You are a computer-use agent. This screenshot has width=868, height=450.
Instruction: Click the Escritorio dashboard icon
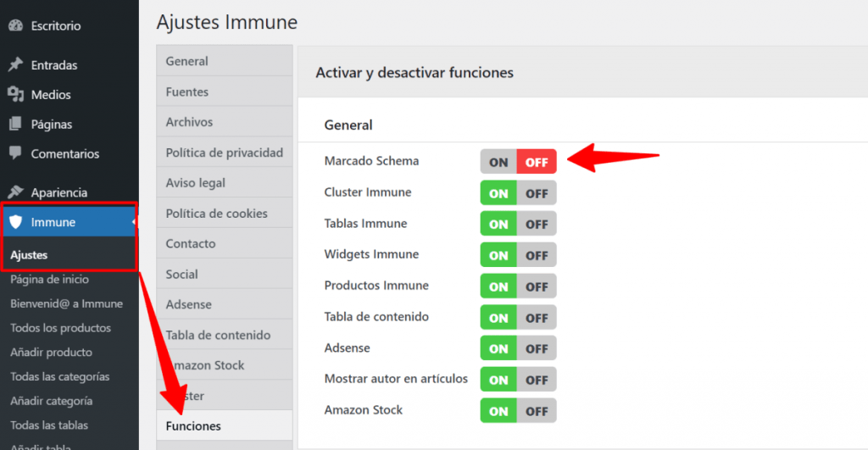point(15,25)
